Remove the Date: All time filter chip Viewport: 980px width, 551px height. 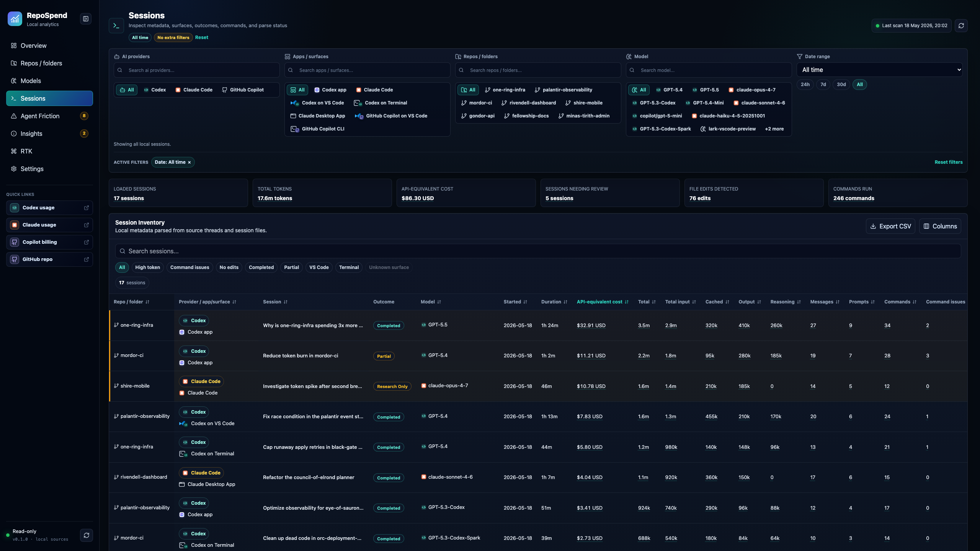tap(189, 163)
